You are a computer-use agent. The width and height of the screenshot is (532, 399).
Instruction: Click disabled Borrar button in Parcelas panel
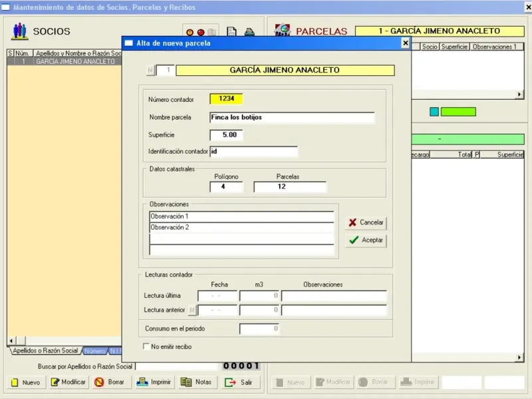pos(374,382)
